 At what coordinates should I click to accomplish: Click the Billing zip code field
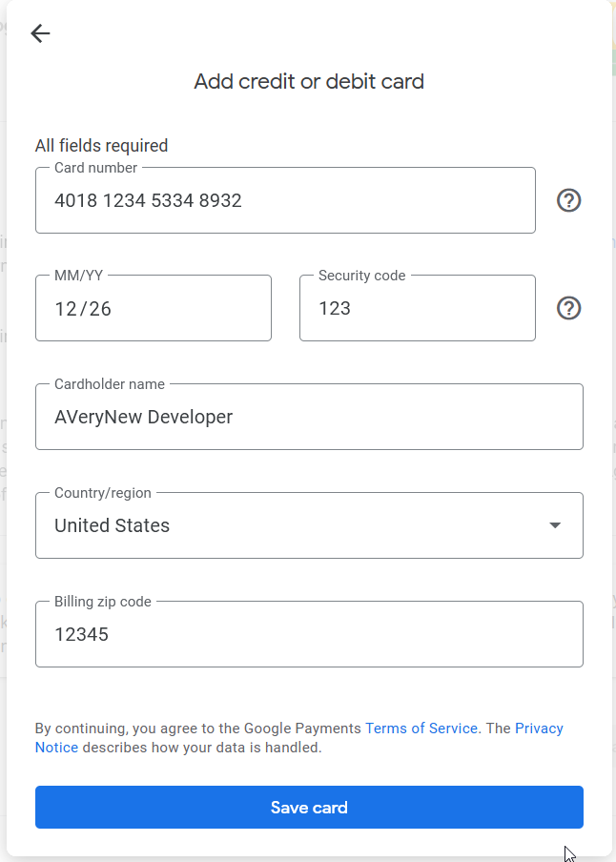[x=308, y=634]
